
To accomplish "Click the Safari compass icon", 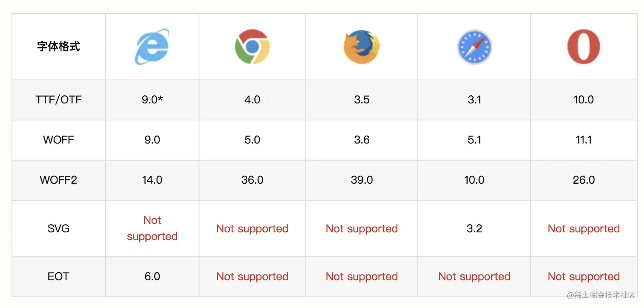I will [x=474, y=47].
